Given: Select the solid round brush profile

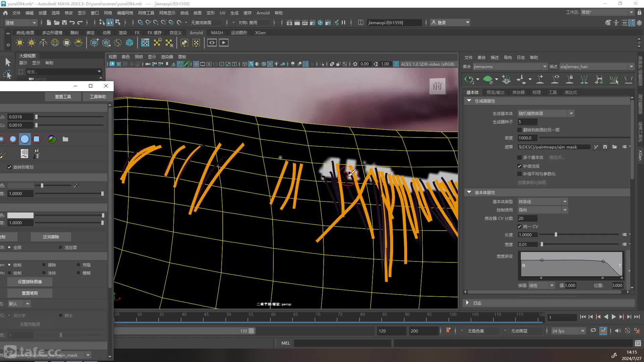Looking at the screenshot, I should tap(25, 139).
